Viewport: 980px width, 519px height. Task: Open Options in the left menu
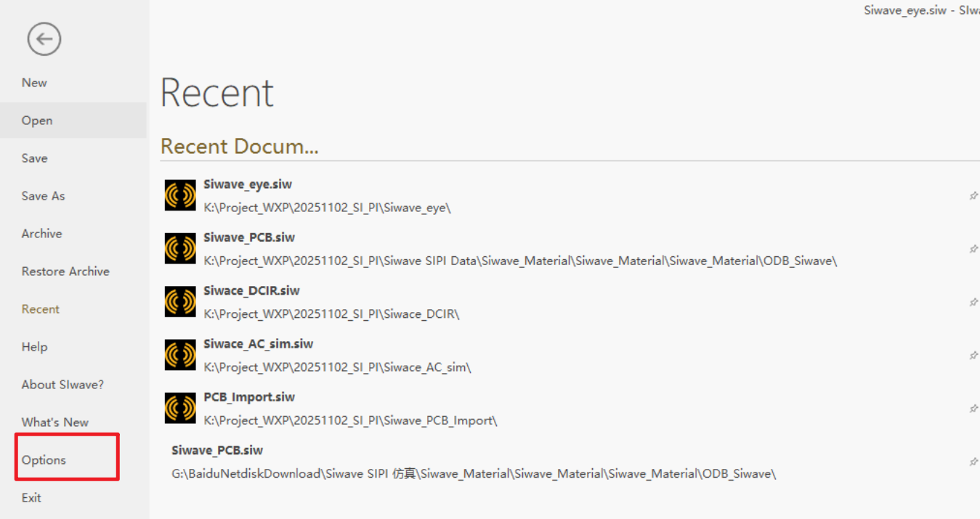coord(44,460)
